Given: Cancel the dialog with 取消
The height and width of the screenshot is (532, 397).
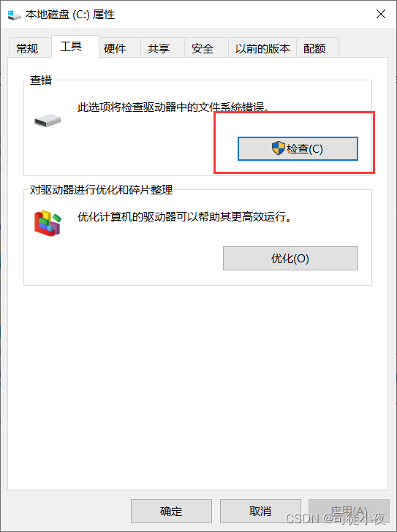Looking at the screenshot, I should click(x=260, y=511).
